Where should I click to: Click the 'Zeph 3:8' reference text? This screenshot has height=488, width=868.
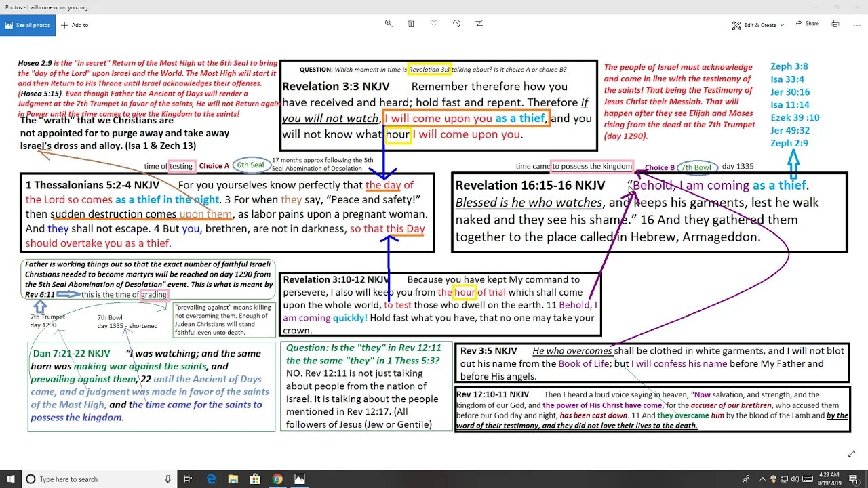pos(789,66)
